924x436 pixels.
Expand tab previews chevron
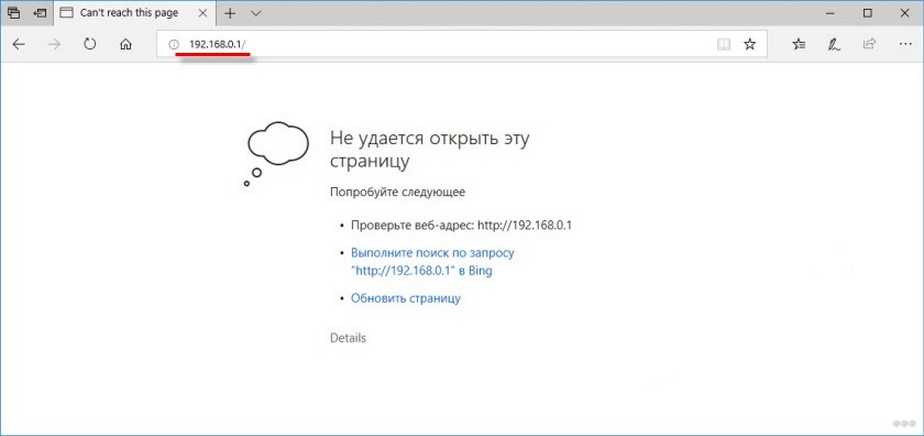(x=256, y=14)
